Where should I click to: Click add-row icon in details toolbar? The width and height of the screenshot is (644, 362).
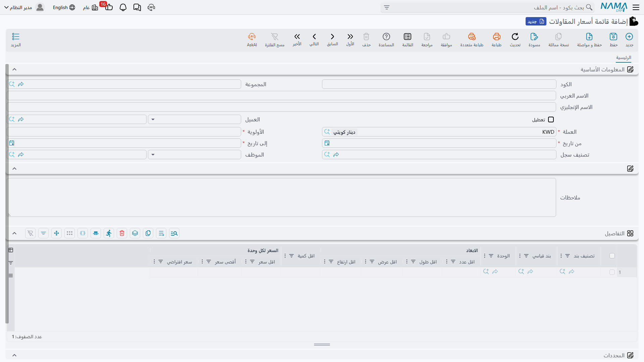click(161, 233)
